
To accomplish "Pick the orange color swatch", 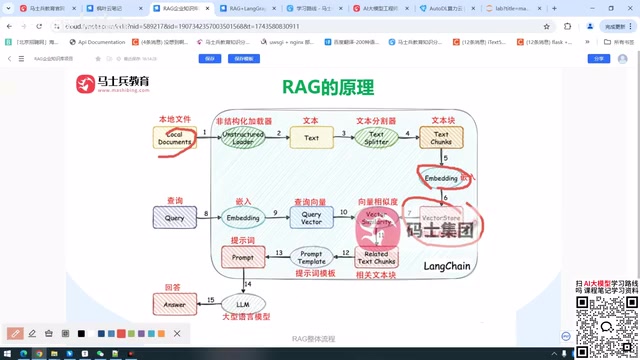I will click(161, 333).
